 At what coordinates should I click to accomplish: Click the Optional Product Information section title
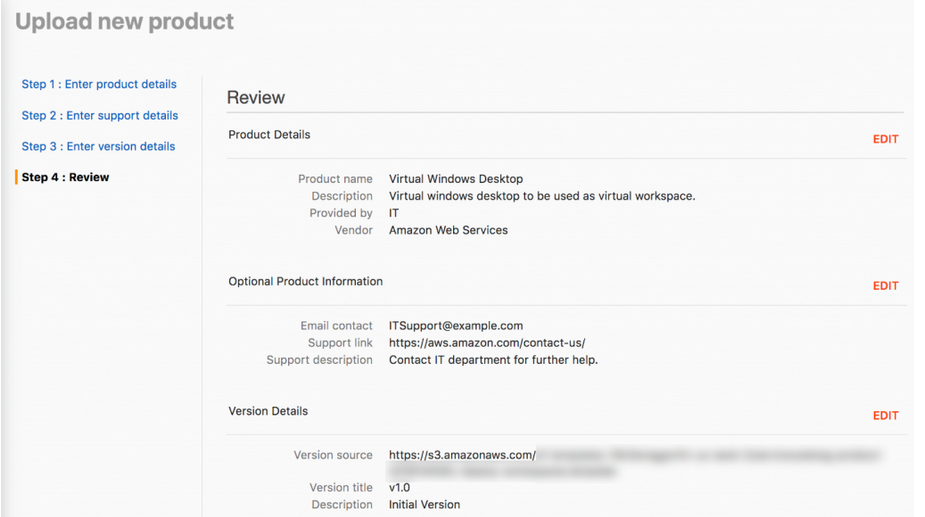click(306, 282)
